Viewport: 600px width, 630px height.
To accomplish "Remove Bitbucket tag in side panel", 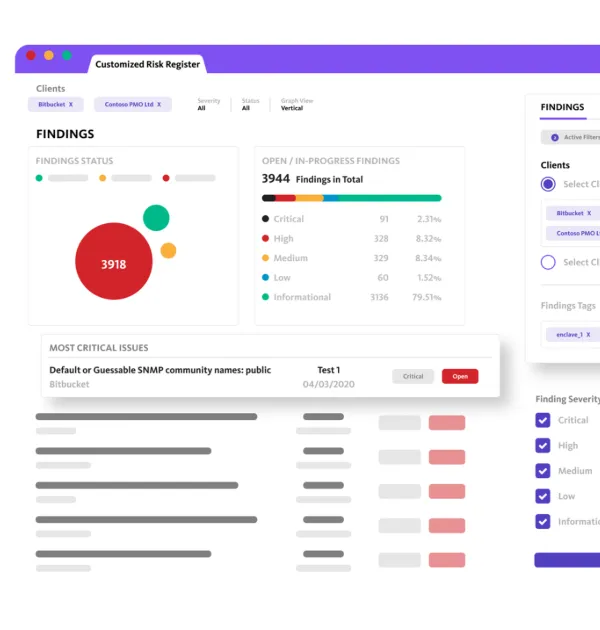I will pyautogui.click(x=589, y=213).
